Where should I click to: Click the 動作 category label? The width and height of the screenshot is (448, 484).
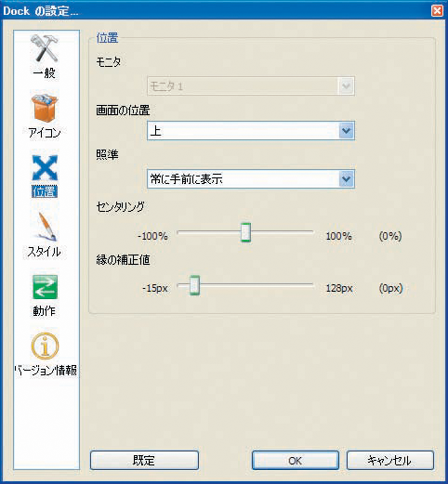(x=45, y=311)
